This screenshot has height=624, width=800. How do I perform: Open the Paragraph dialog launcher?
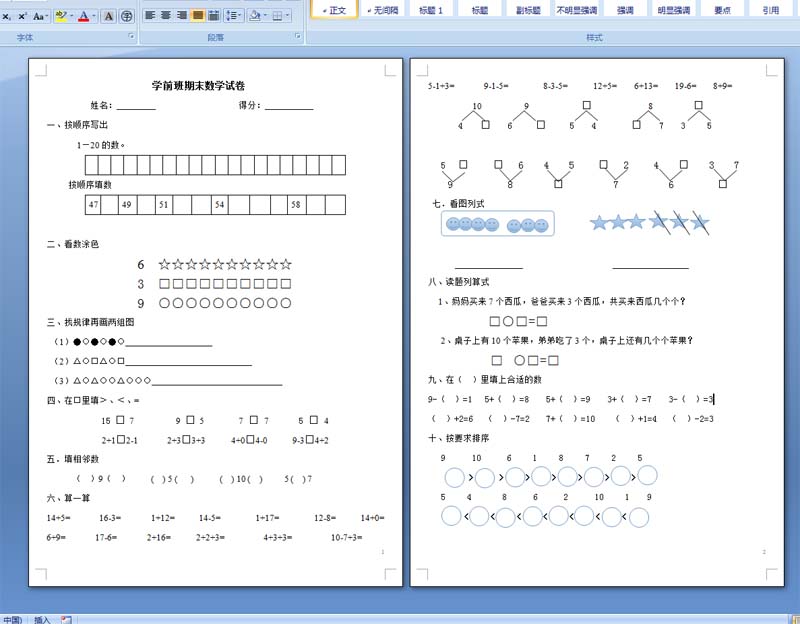point(298,36)
